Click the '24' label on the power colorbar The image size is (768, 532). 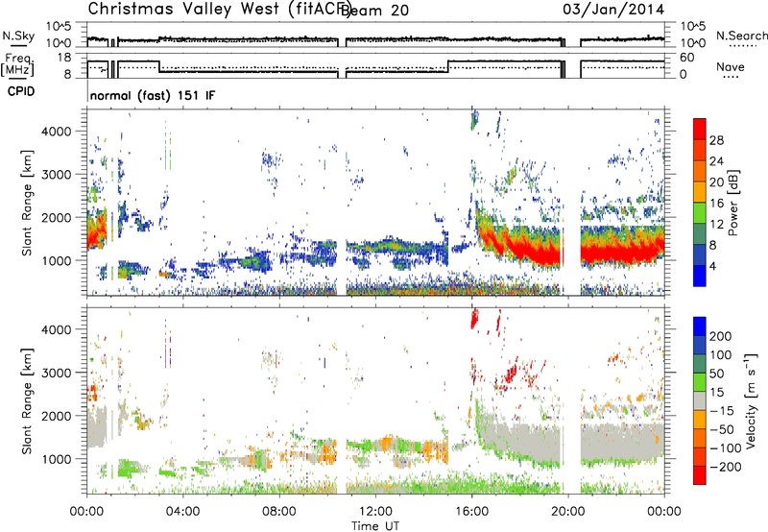click(x=716, y=161)
